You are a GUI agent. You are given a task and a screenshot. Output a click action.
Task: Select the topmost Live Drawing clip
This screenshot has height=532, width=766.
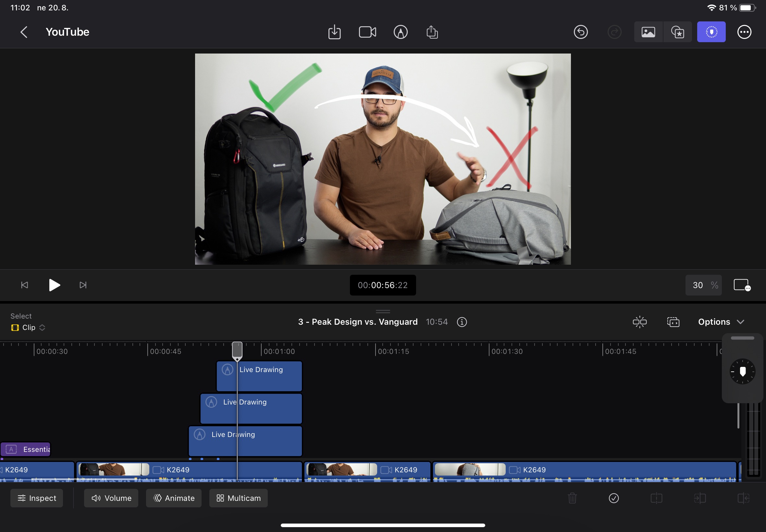pos(270,377)
